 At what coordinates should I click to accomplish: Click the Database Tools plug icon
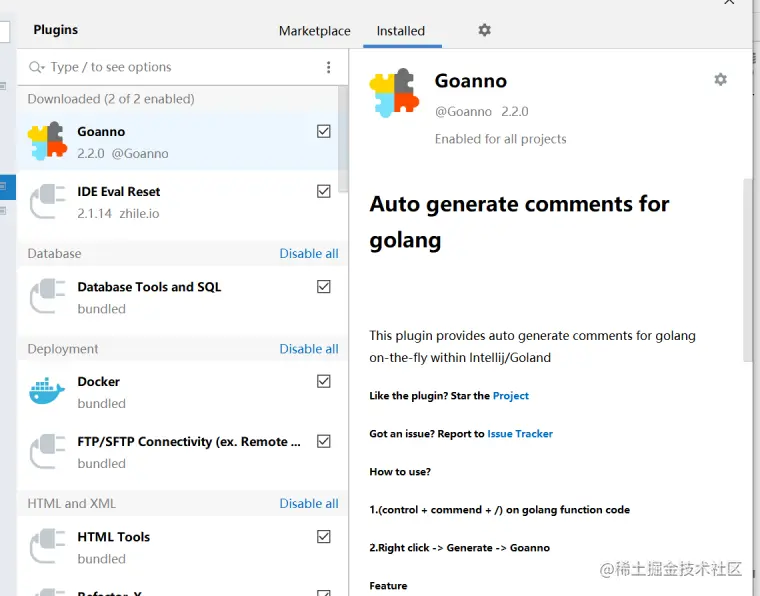47,296
